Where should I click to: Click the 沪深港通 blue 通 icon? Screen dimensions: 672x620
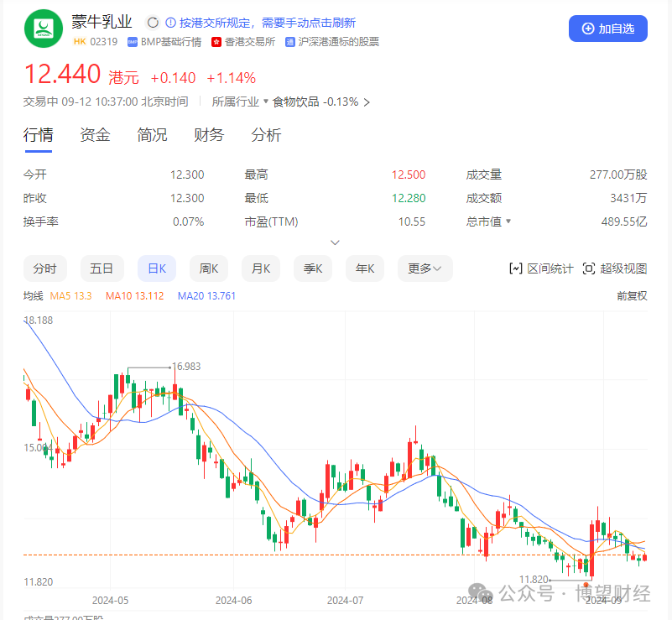click(x=290, y=42)
